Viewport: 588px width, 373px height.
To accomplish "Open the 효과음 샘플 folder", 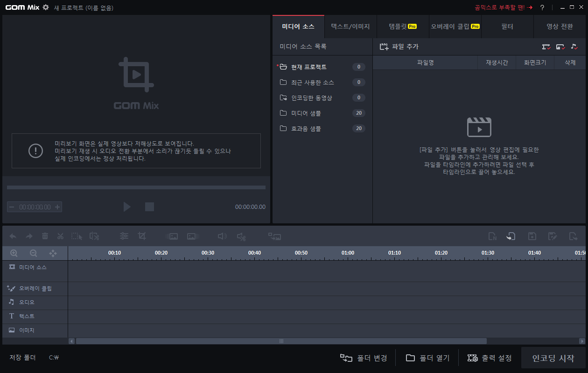I will pyautogui.click(x=322, y=129).
